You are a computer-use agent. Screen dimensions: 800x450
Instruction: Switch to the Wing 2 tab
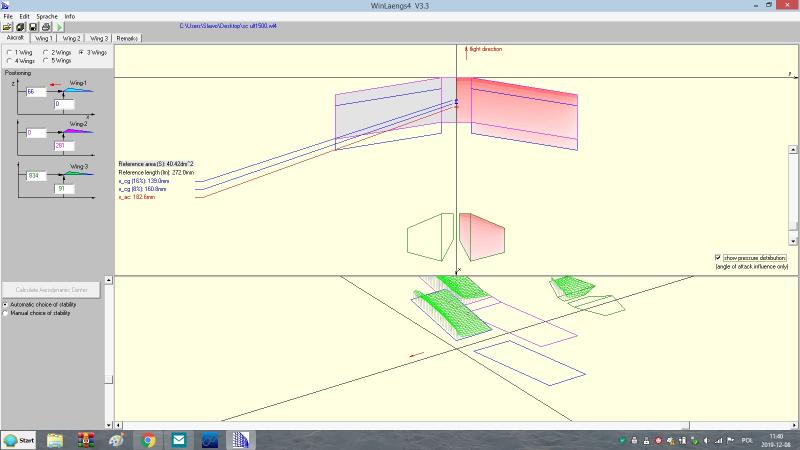click(x=71, y=38)
